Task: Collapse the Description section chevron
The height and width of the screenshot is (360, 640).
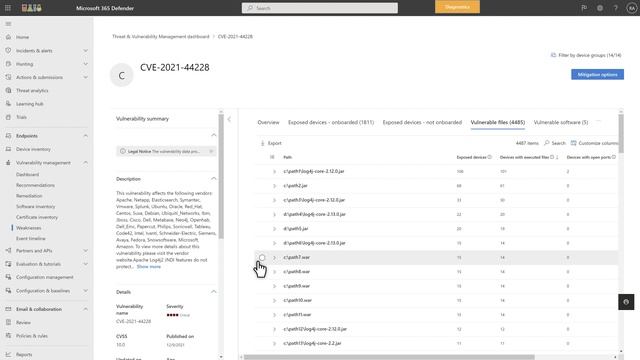Action: [x=213, y=179]
